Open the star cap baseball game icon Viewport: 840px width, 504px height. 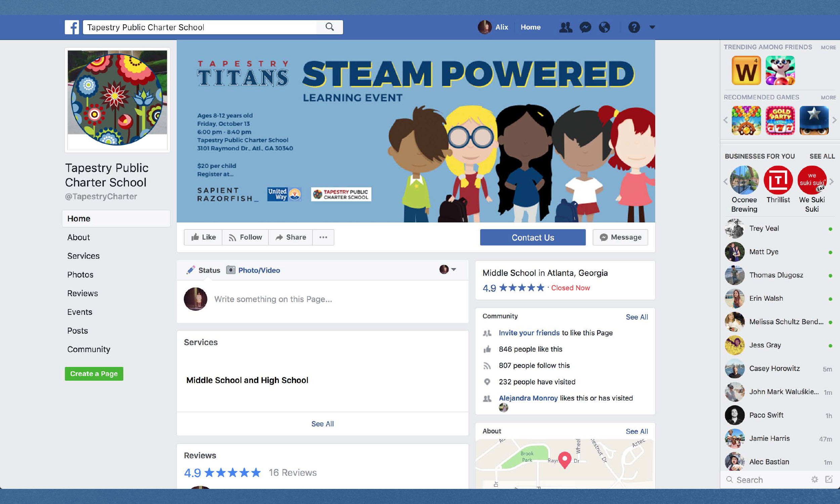pos(814,120)
